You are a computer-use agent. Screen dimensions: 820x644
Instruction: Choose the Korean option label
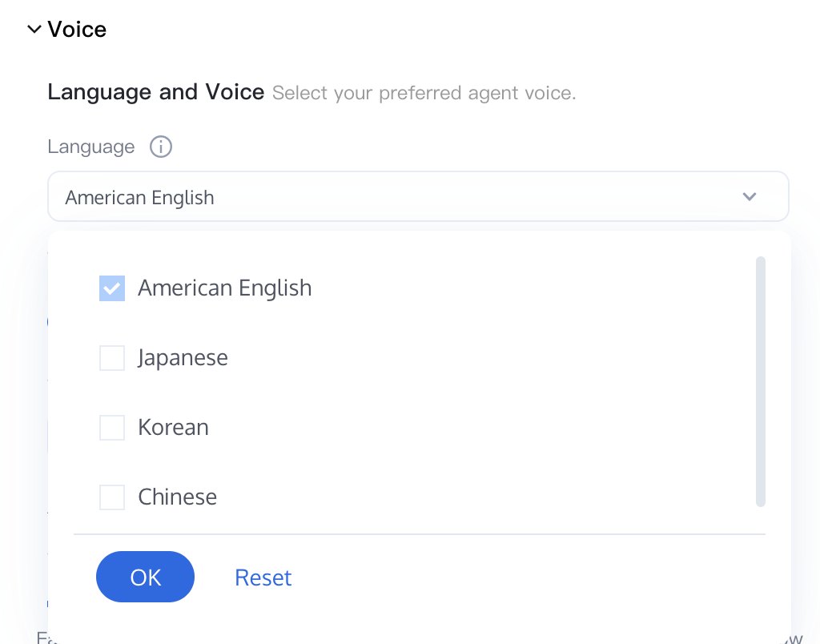173,428
